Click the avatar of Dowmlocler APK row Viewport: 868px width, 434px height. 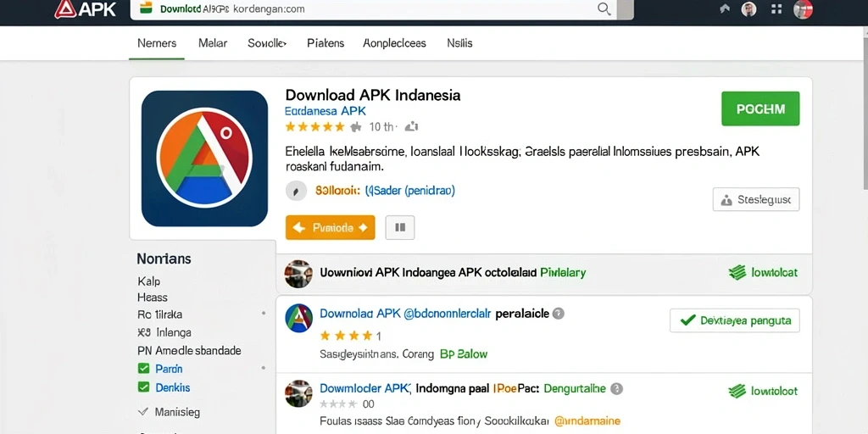tap(298, 393)
